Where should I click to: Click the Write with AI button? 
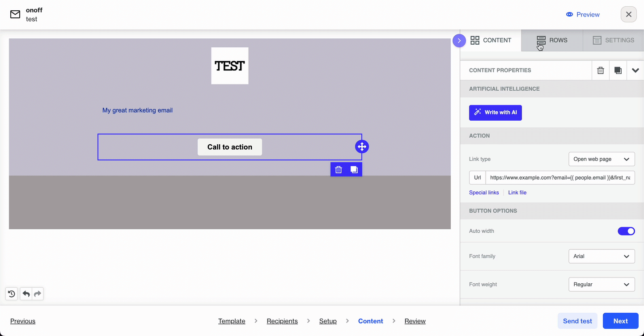pyautogui.click(x=496, y=112)
